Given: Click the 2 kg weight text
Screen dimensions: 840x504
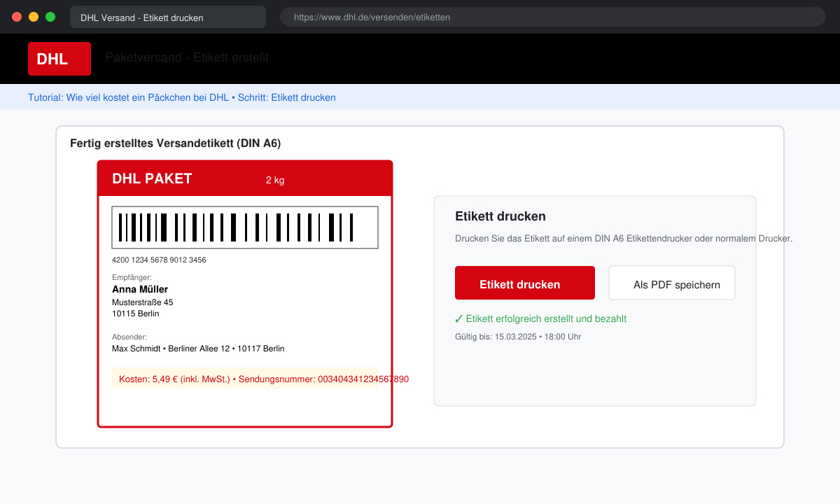Looking at the screenshot, I should 275,180.
